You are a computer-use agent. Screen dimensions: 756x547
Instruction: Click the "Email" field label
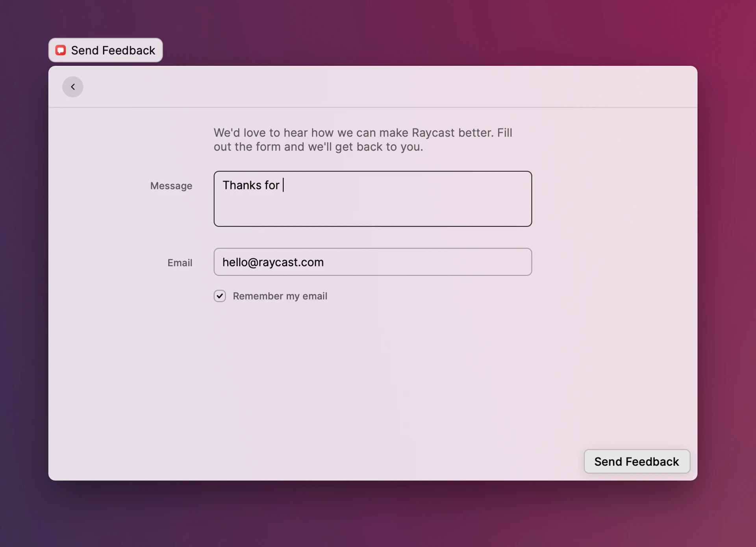180,263
